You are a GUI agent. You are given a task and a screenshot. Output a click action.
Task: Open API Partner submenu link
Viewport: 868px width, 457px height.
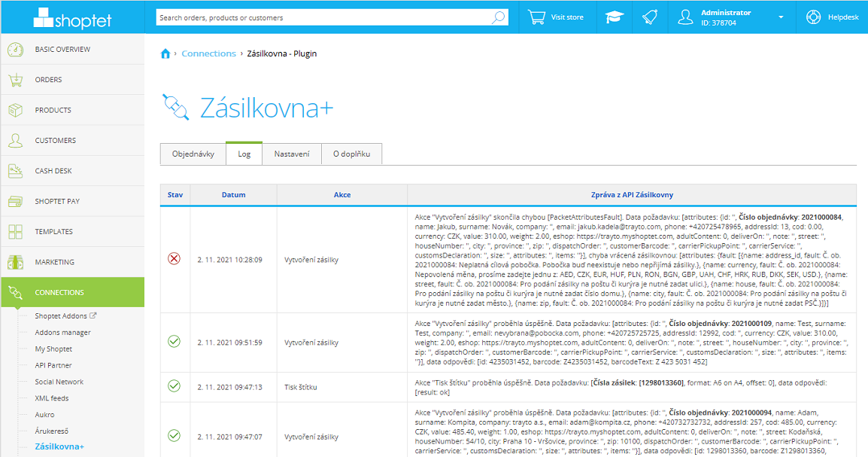tap(53, 365)
